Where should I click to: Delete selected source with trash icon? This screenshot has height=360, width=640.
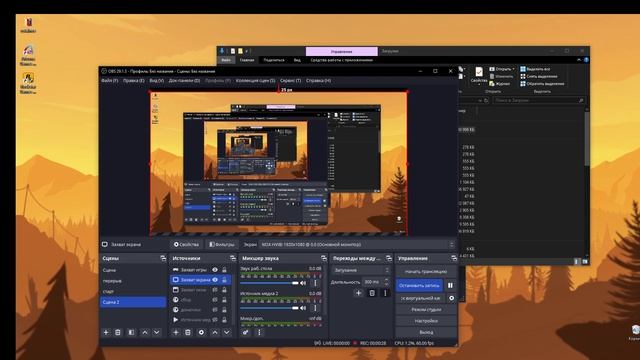click(188, 332)
